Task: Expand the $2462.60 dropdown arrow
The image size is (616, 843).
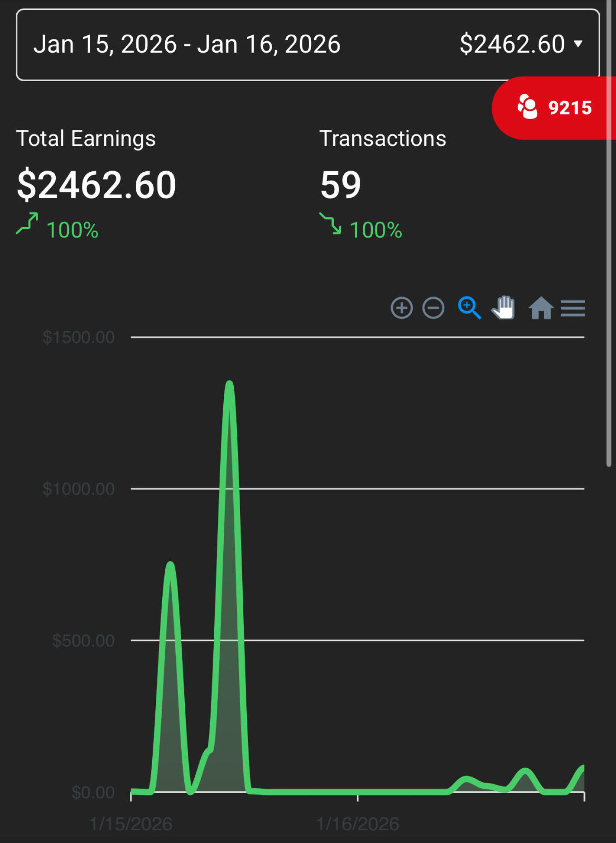Action: click(x=578, y=44)
